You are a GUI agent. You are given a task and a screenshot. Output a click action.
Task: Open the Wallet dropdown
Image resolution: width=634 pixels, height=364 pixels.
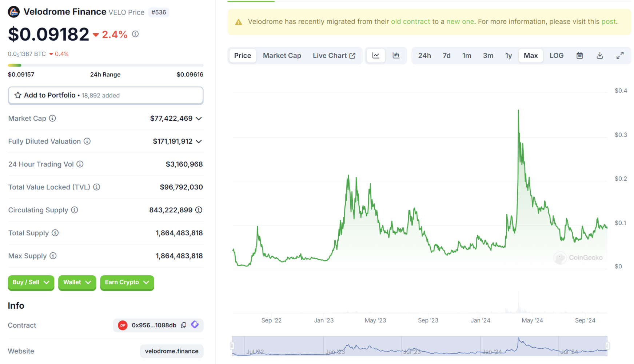[77, 283]
